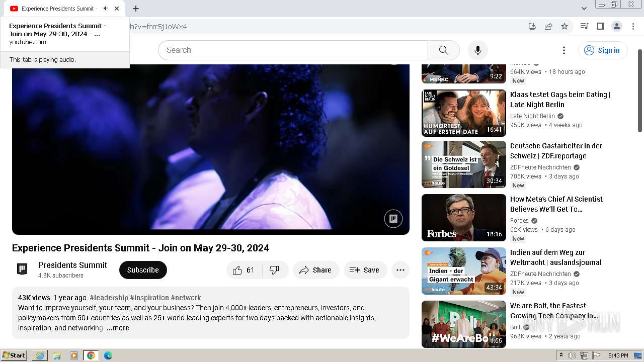Open Late Night Berlin channel link
The image size is (644, 362).
(x=532, y=116)
